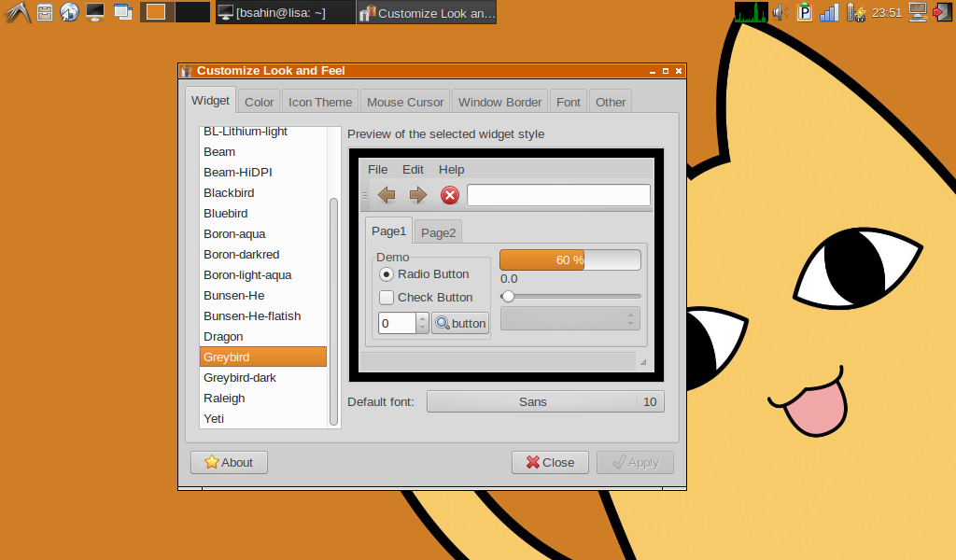Viewport: 956px width, 560px height.
Task: Select Customize Look and Feel taskbar item
Action: point(427,12)
